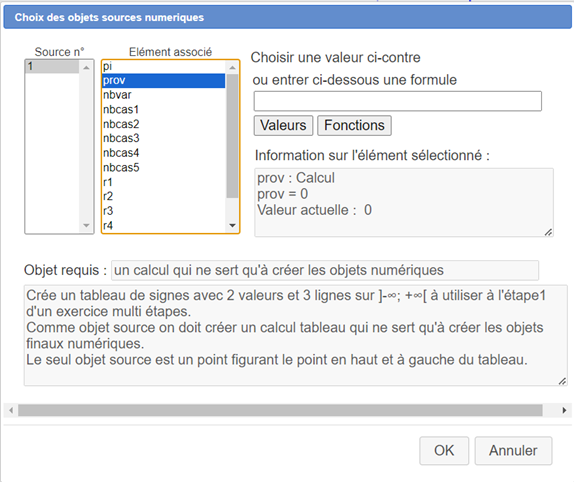Pick nbcas3 in the associated element list

pos(163,138)
